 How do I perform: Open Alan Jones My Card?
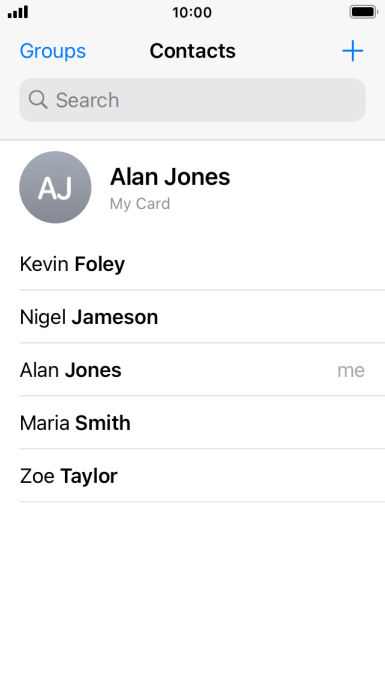[192, 187]
